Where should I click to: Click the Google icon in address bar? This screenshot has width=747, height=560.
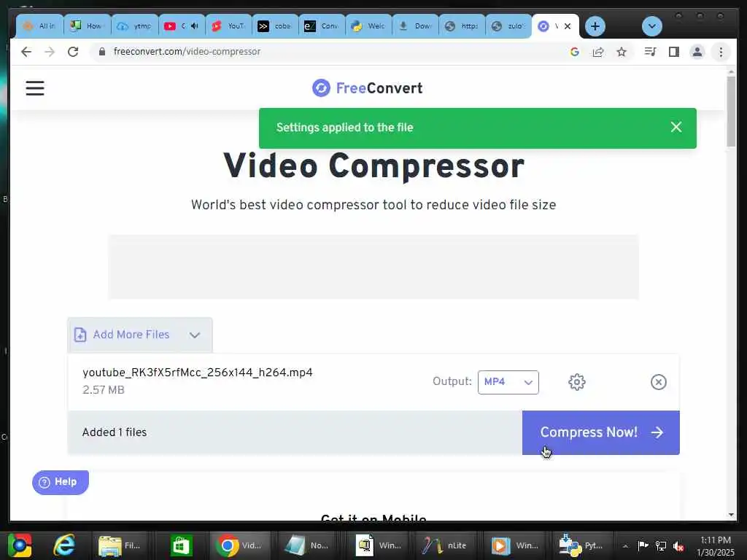coord(575,52)
